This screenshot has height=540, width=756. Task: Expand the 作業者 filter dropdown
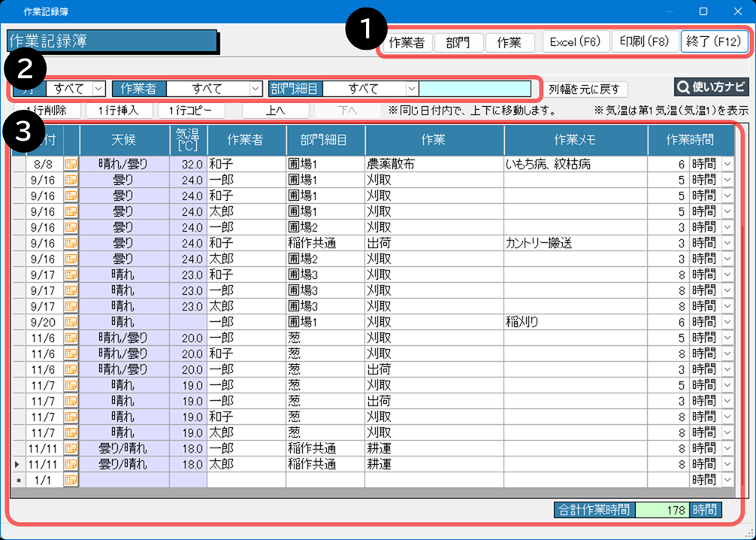[x=256, y=89]
